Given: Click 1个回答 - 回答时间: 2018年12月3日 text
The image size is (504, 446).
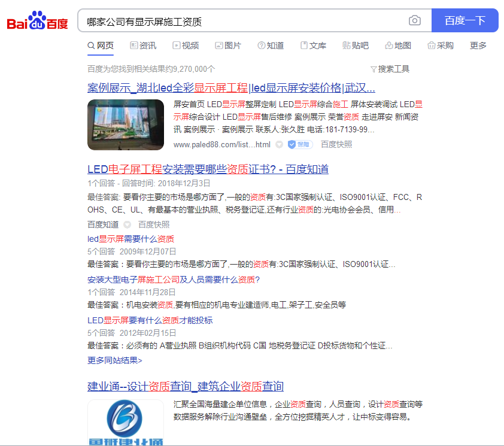Looking at the screenshot, I should pos(149,183).
